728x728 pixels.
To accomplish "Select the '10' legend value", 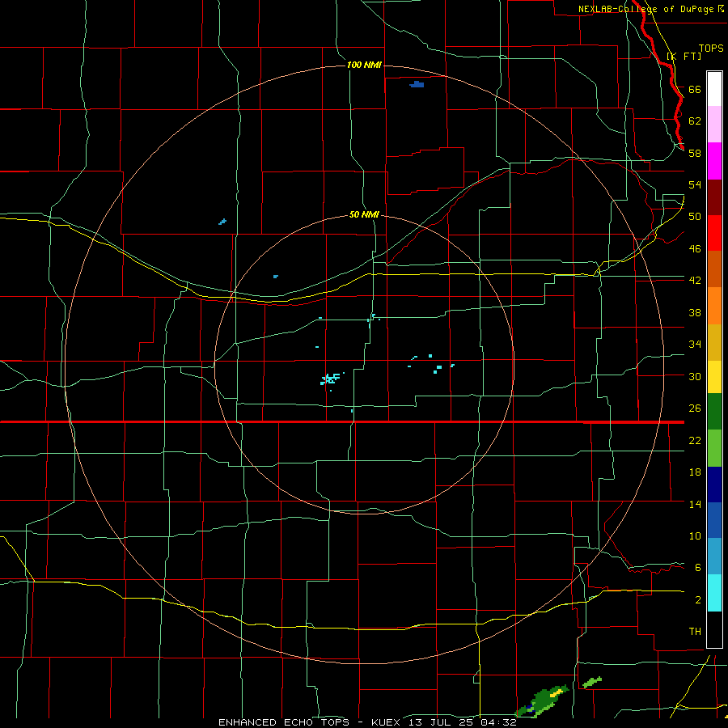I will pos(695,536).
